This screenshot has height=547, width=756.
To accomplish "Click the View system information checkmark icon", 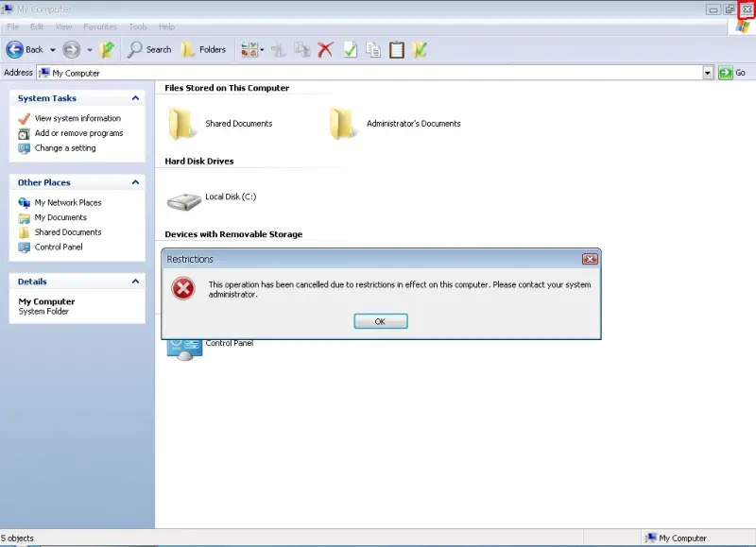I will pyautogui.click(x=24, y=118).
